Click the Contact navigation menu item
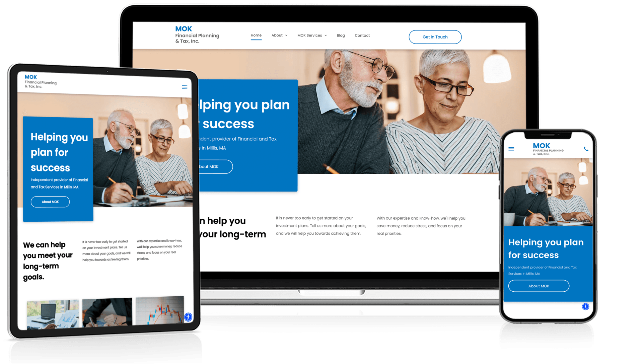This screenshot has height=364, width=643. tap(362, 35)
